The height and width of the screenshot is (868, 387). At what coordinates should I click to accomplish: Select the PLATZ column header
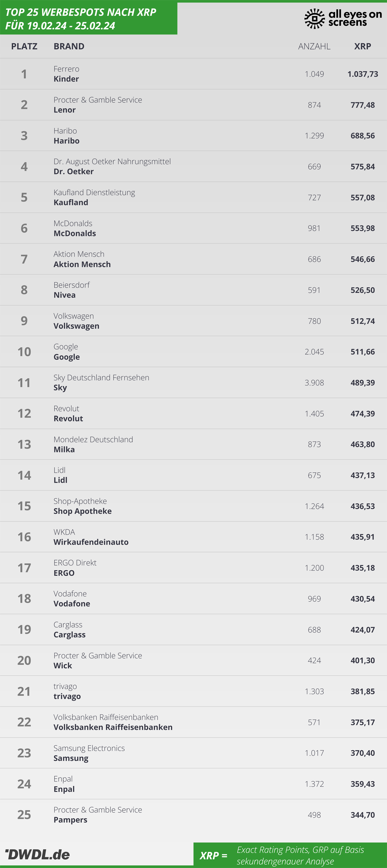pos(24,46)
